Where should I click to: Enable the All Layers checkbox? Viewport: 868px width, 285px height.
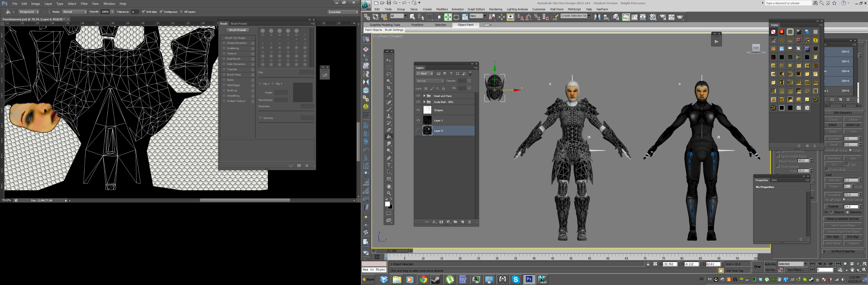(181, 12)
